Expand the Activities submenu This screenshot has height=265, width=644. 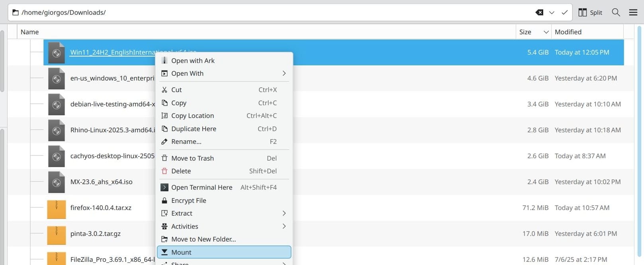(284, 226)
